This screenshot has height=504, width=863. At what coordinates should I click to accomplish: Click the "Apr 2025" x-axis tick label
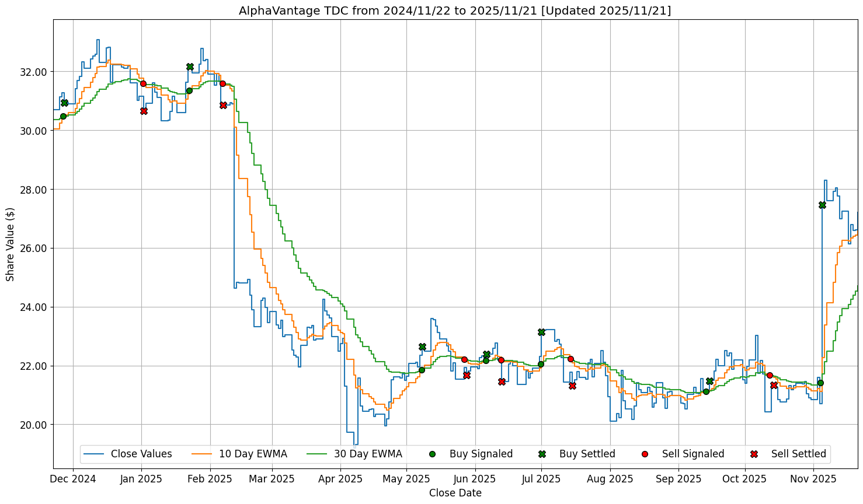pyautogui.click(x=341, y=480)
